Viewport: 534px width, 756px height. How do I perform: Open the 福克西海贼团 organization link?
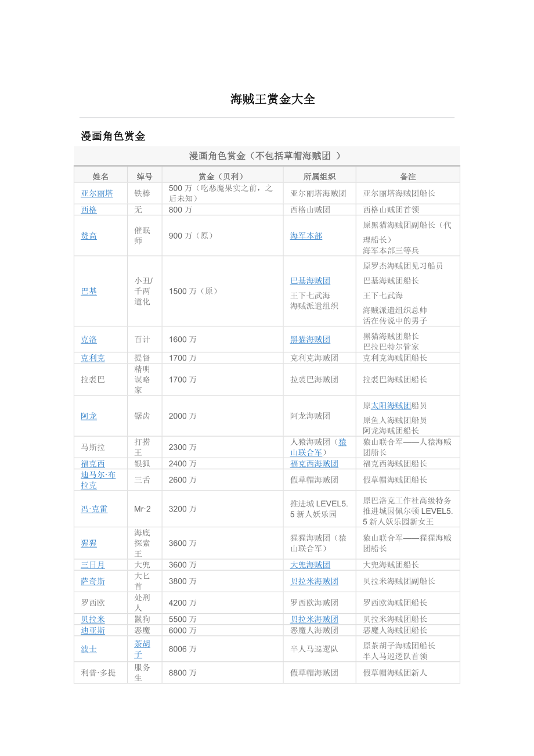314,464
